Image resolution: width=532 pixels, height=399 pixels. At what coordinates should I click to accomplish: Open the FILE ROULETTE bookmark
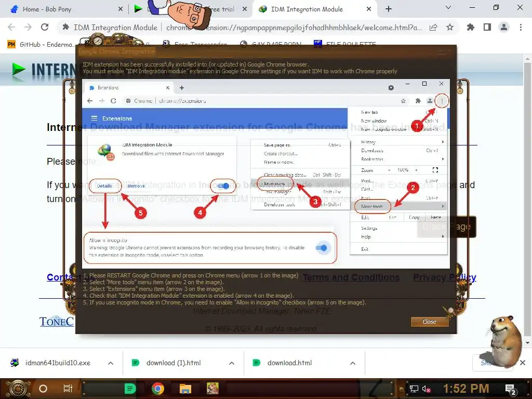[x=345, y=44]
